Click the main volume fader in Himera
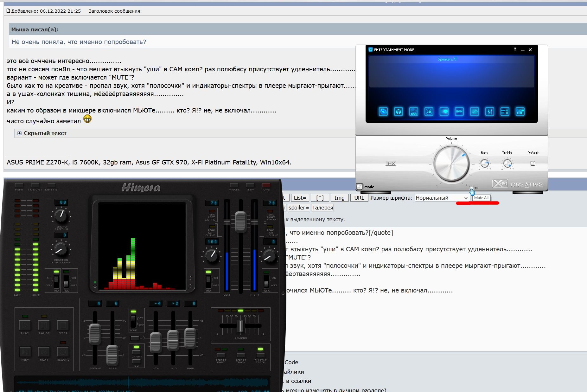587x392 pixels. pyautogui.click(x=240, y=221)
